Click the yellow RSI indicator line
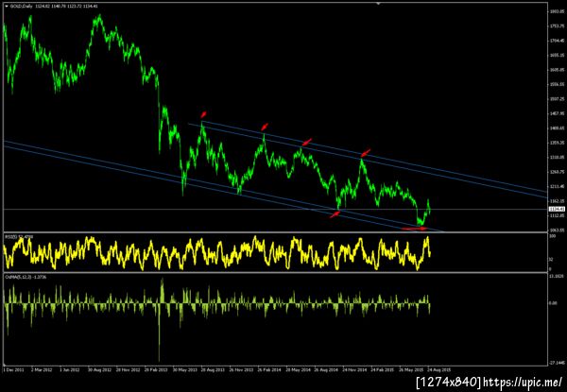The height and width of the screenshot is (392, 567). point(217,253)
